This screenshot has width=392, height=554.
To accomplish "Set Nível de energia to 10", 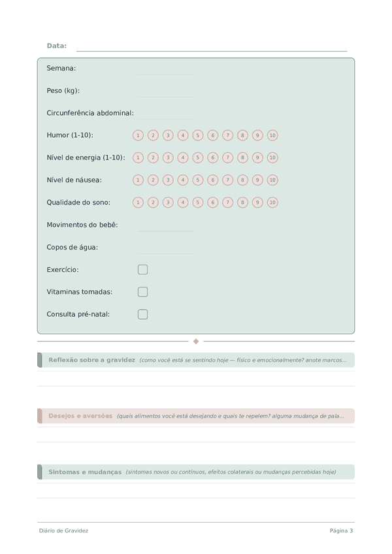I will 272,157.
